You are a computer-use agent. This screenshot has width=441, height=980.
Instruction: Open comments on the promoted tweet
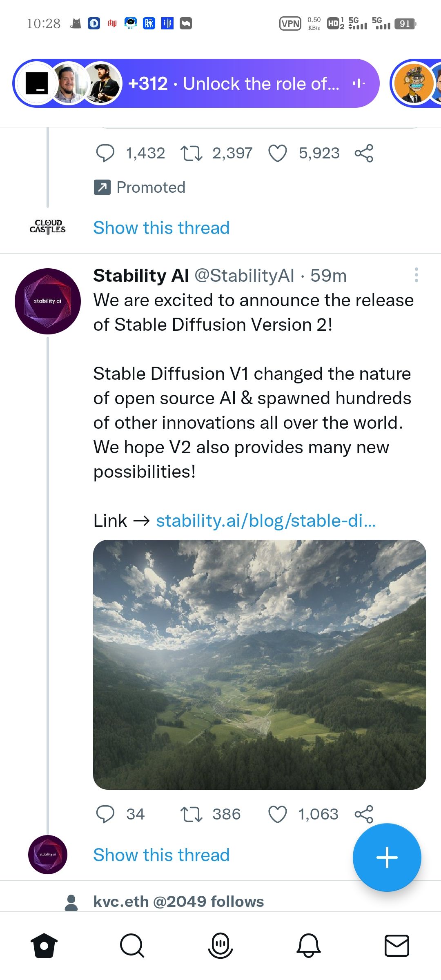(105, 154)
